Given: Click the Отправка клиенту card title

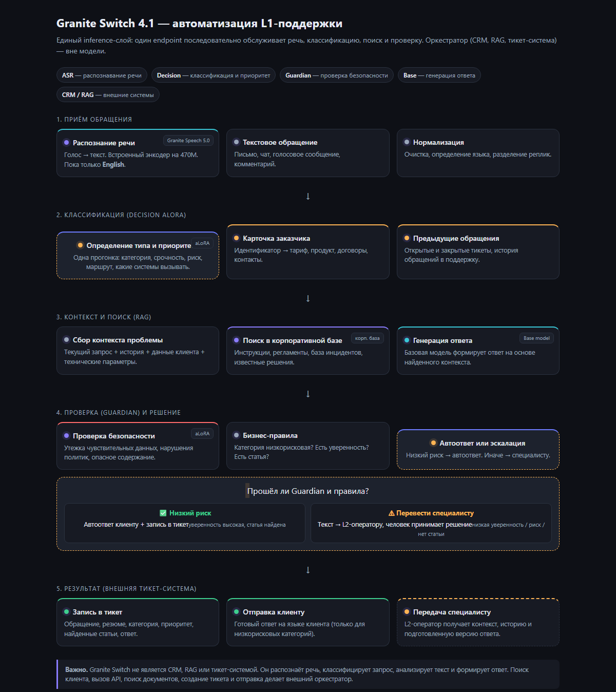Looking at the screenshot, I should 274,612.
